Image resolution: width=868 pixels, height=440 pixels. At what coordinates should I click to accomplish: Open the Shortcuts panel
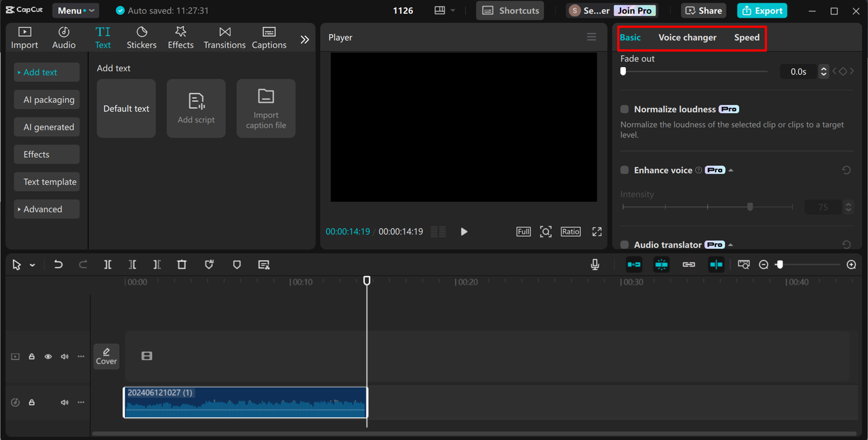(510, 10)
